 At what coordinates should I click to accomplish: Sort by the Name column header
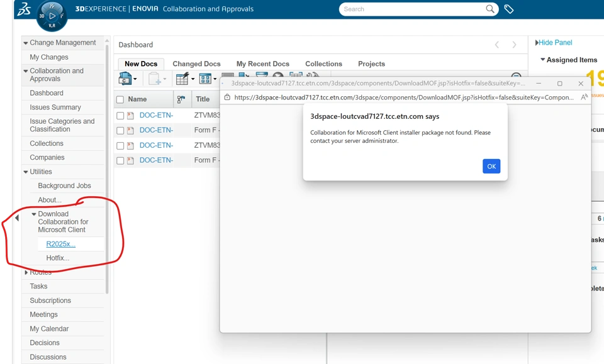coord(137,99)
